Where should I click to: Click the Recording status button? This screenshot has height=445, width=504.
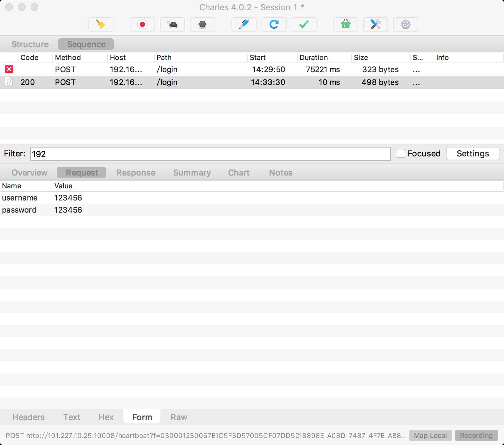pos(476,435)
